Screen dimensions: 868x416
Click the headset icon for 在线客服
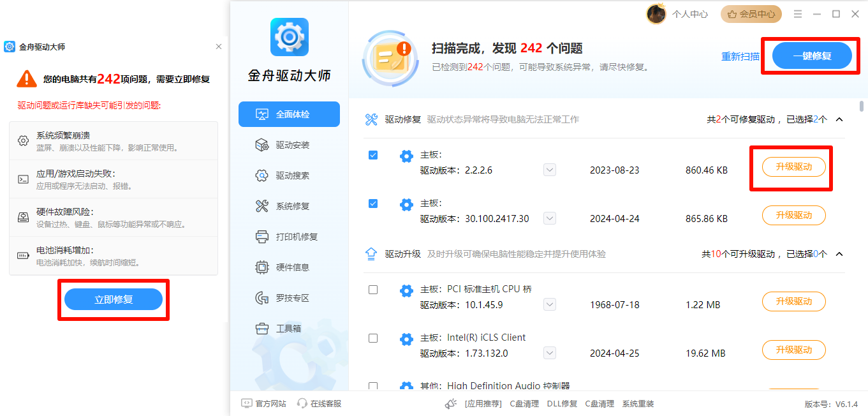pyautogui.click(x=302, y=403)
